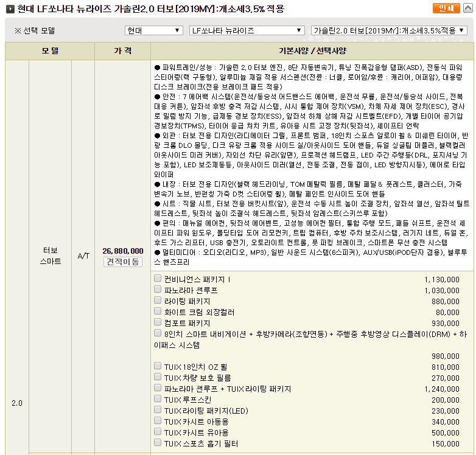Click the 150,000 option price
The image size is (476, 455).
point(446,444)
